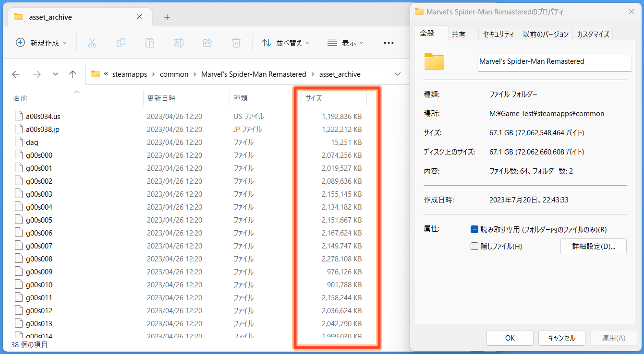Click the キャンセル button
This screenshot has height=354, width=644.
click(x=562, y=338)
